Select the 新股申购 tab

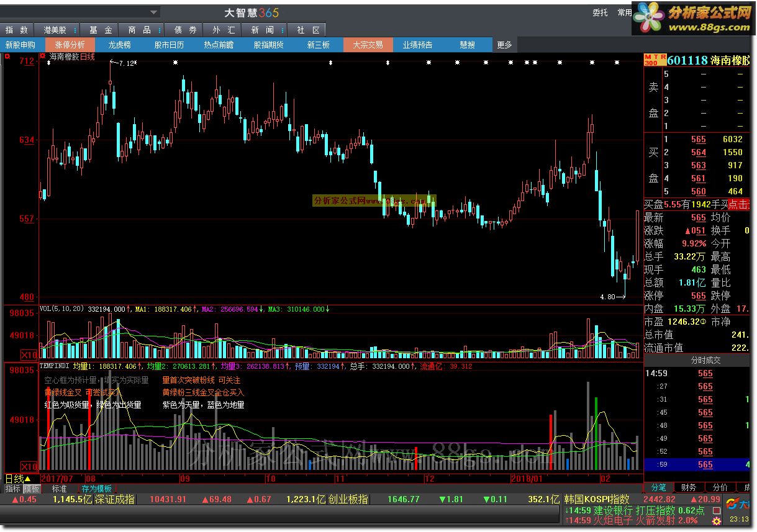20,45
